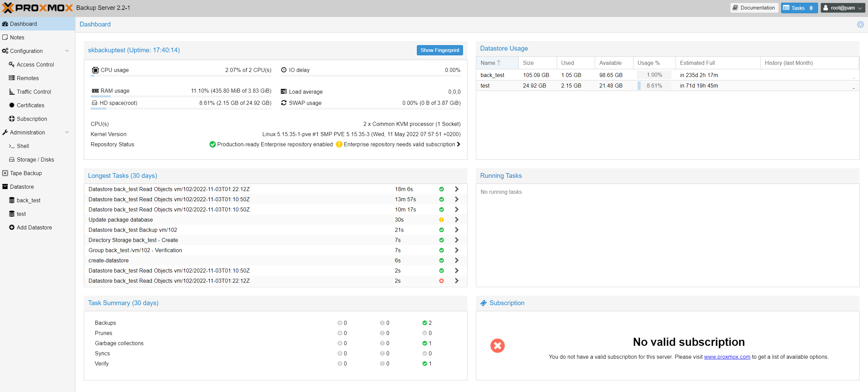Click the Backups error count icon
Viewport: 868px width, 392px height.
pyautogui.click(x=340, y=323)
